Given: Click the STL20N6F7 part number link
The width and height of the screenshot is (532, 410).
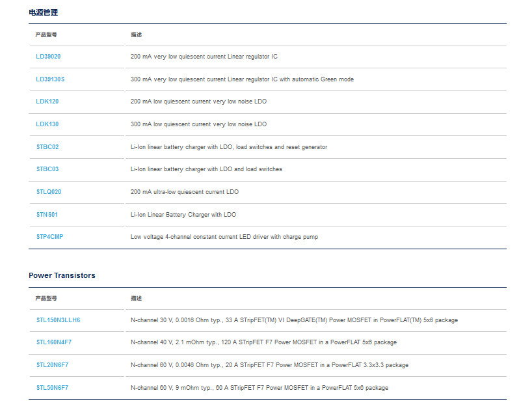Looking at the screenshot, I should [x=52, y=365].
